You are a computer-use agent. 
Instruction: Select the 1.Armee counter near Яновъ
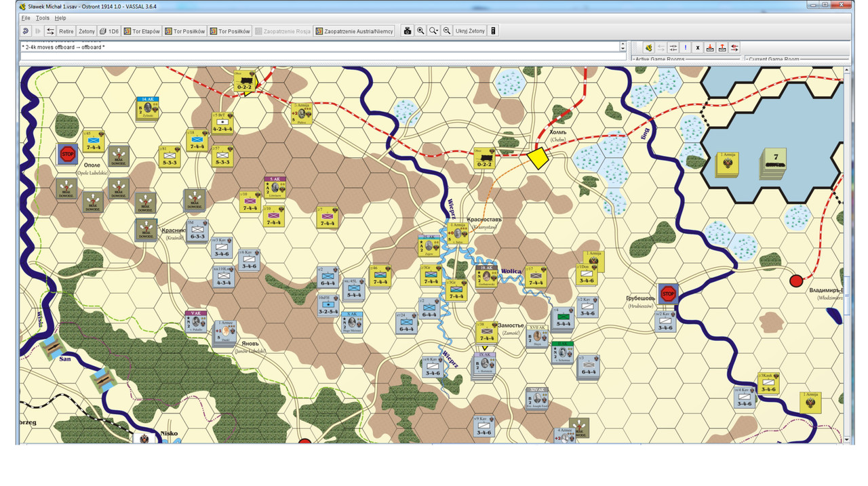[x=226, y=333]
